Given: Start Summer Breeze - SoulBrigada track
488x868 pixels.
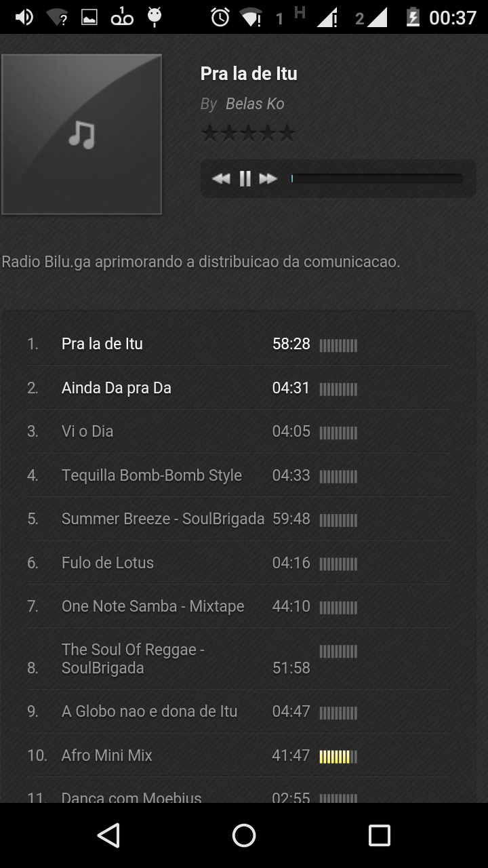Looking at the screenshot, I should tap(238, 519).
